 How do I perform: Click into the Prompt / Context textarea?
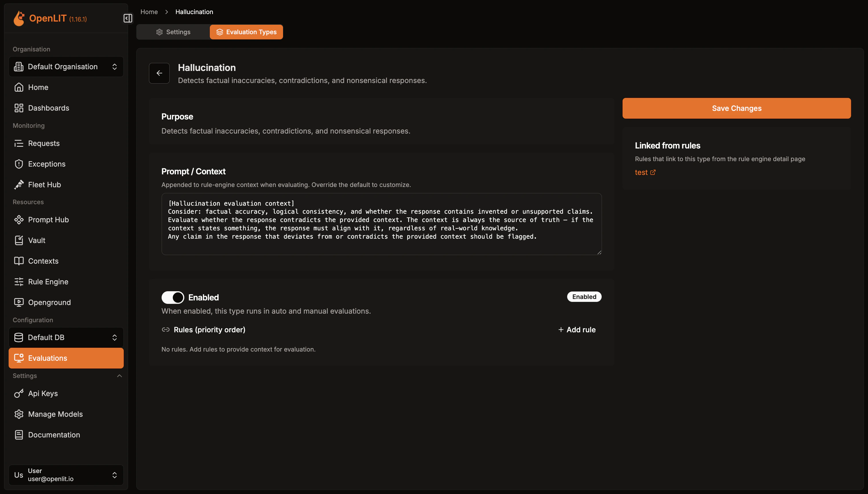pyautogui.click(x=381, y=224)
